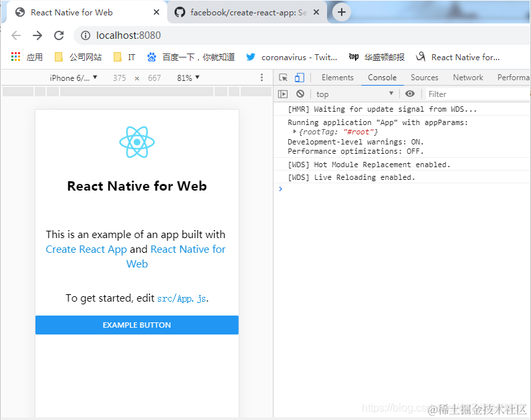Click the React logo image
The width and height of the screenshot is (531, 420).
[137, 142]
